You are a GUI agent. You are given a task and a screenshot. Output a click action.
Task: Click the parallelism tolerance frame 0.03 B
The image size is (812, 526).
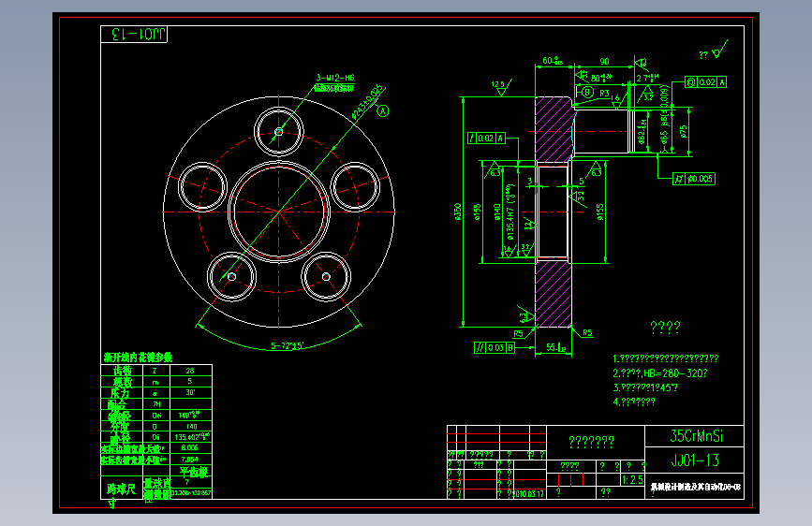(x=495, y=347)
